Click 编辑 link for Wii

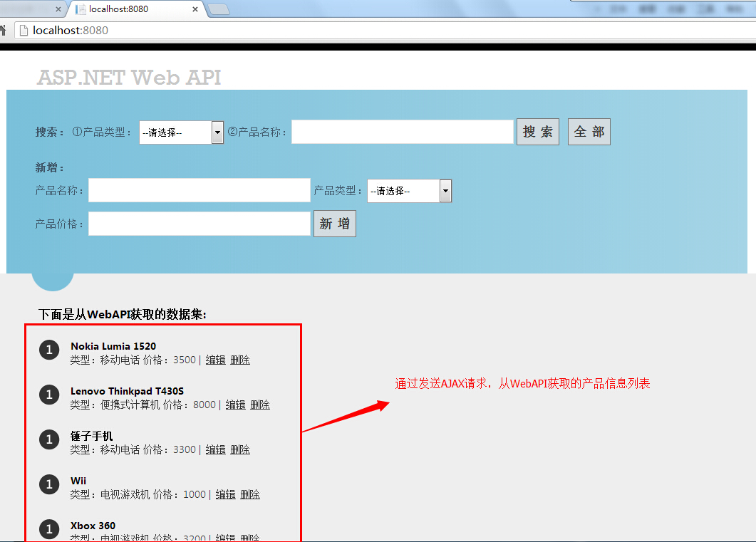225,494
